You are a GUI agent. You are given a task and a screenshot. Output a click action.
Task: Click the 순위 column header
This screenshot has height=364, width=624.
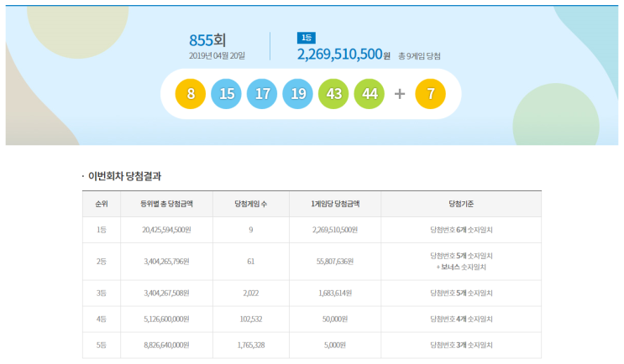coord(102,204)
